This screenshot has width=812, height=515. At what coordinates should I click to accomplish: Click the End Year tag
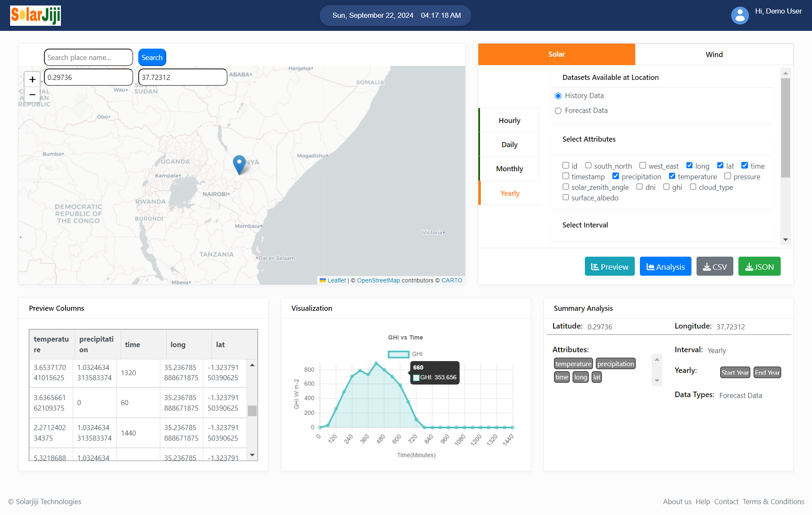coord(767,373)
